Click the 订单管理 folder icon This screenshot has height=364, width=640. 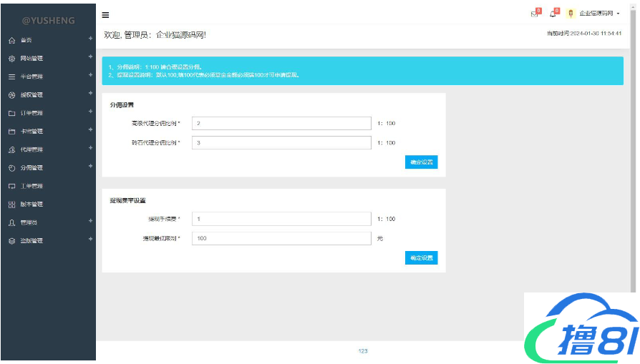click(11, 113)
